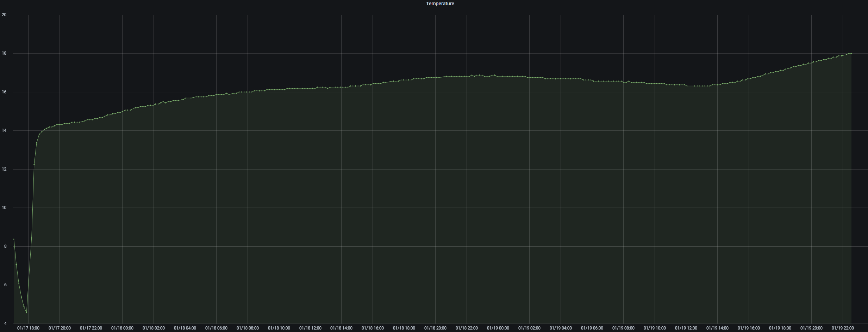This screenshot has width=868, height=332.
Task: Click the y-axis value 4
Action: click(x=5, y=324)
